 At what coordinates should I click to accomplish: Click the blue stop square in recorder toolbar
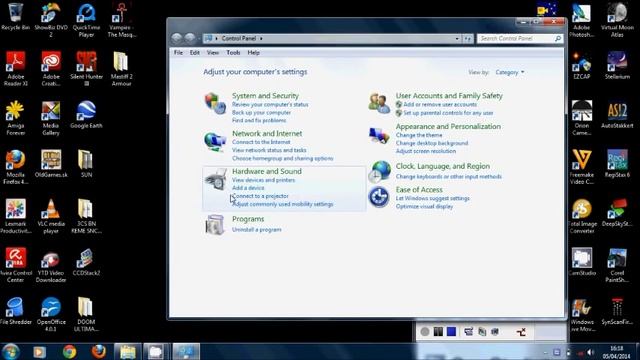point(451,331)
